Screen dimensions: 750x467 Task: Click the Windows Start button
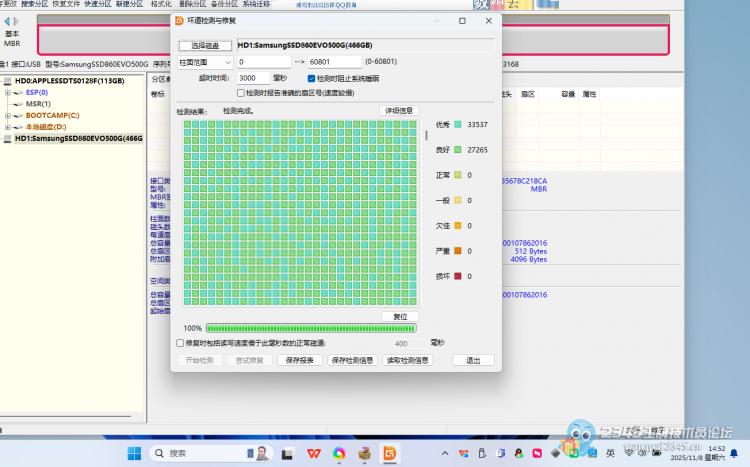coord(134,454)
